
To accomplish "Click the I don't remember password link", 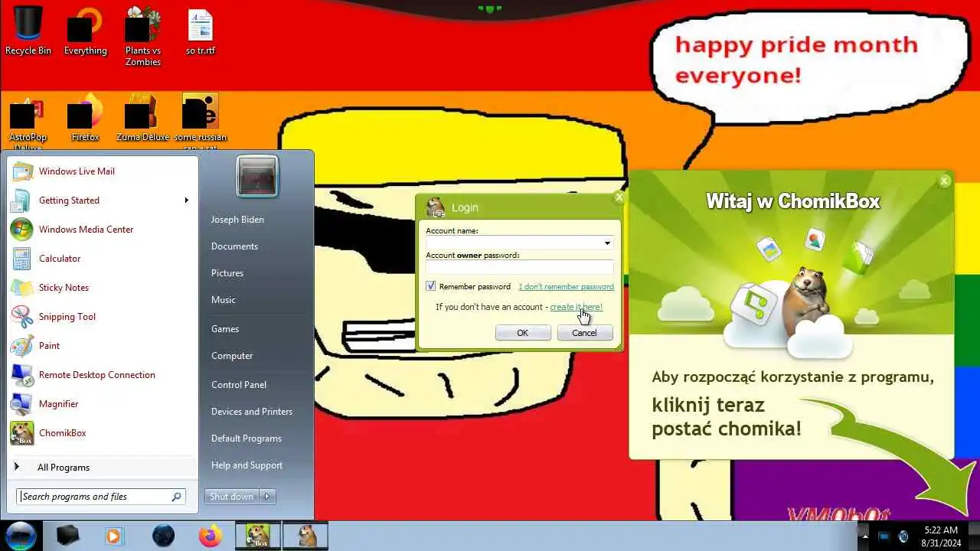I will coord(566,287).
